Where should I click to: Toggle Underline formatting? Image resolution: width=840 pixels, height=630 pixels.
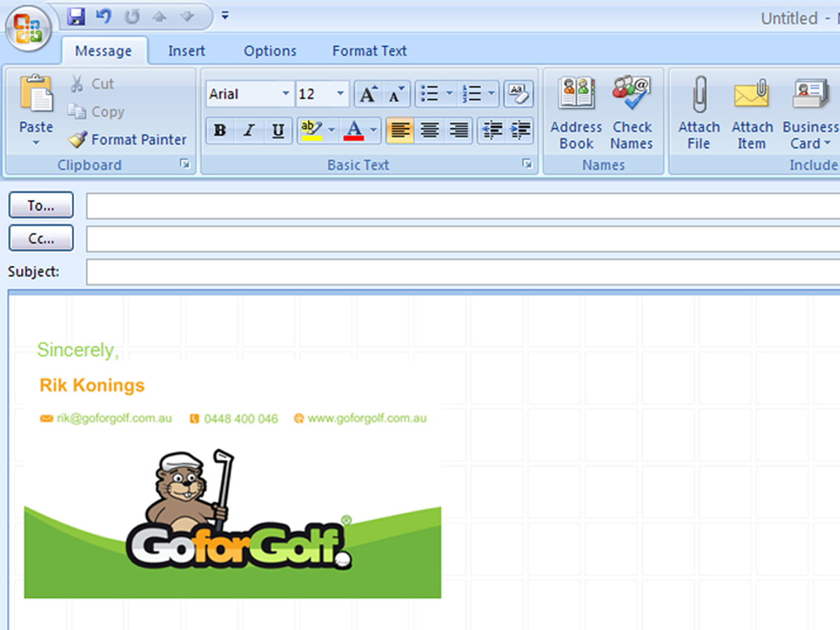(278, 130)
